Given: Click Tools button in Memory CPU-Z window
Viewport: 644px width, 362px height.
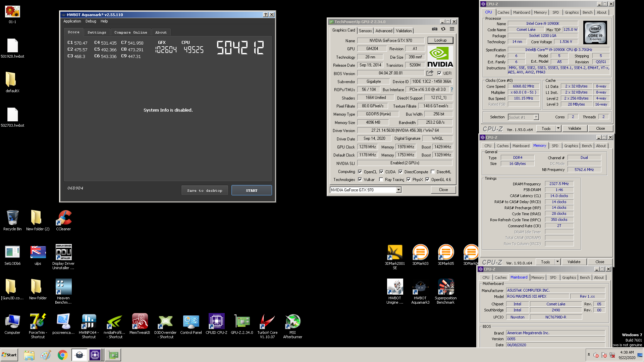Looking at the screenshot, I should (x=545, y=261).
